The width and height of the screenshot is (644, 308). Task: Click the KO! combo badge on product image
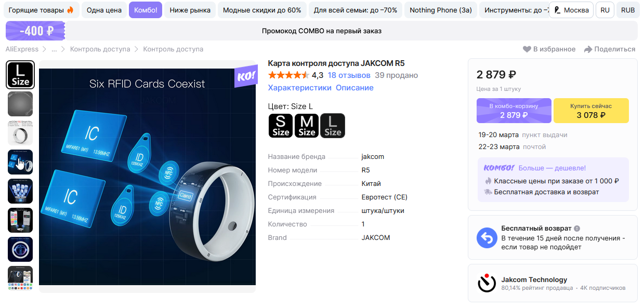[245, 77]
